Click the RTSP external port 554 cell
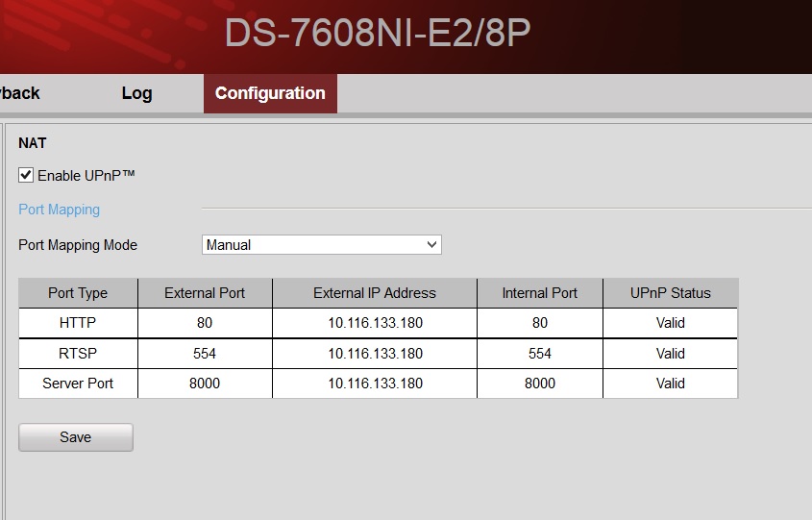The width and height of the screenshot is (812, 520). [205, 353]
